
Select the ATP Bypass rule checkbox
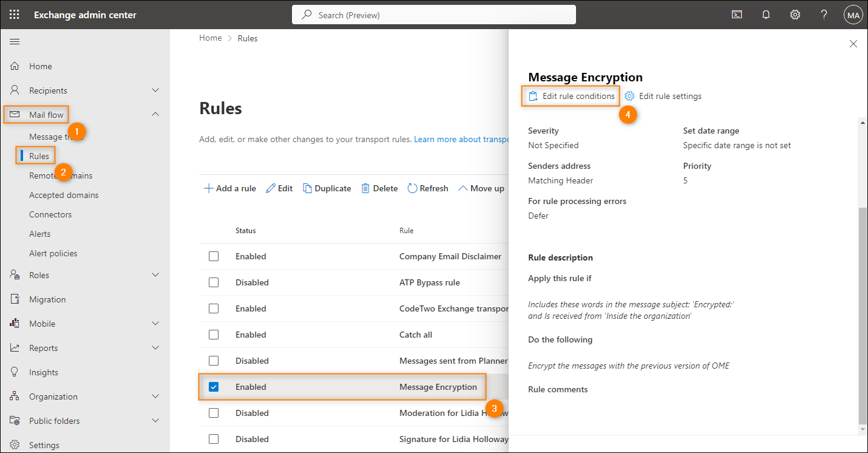pyautogui.click(x=214, y=282)
